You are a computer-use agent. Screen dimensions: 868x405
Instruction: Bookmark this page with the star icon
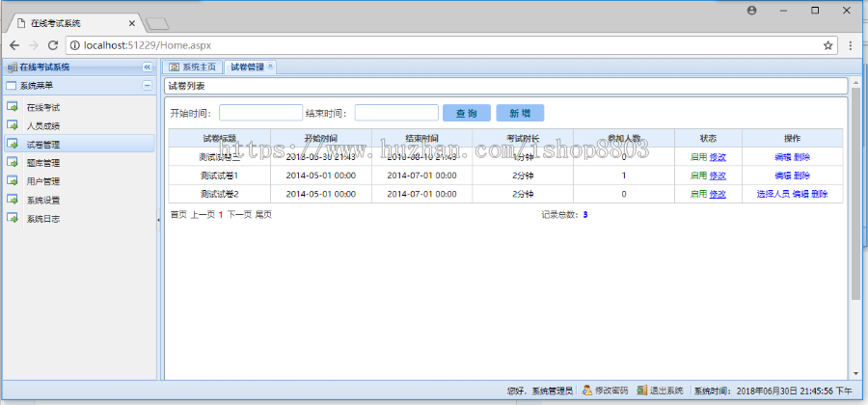coord(827,45)
